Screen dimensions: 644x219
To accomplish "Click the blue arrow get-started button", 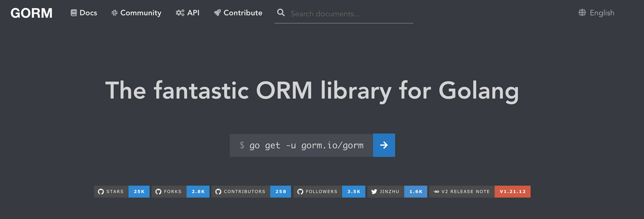I will [x=384, y=145].
